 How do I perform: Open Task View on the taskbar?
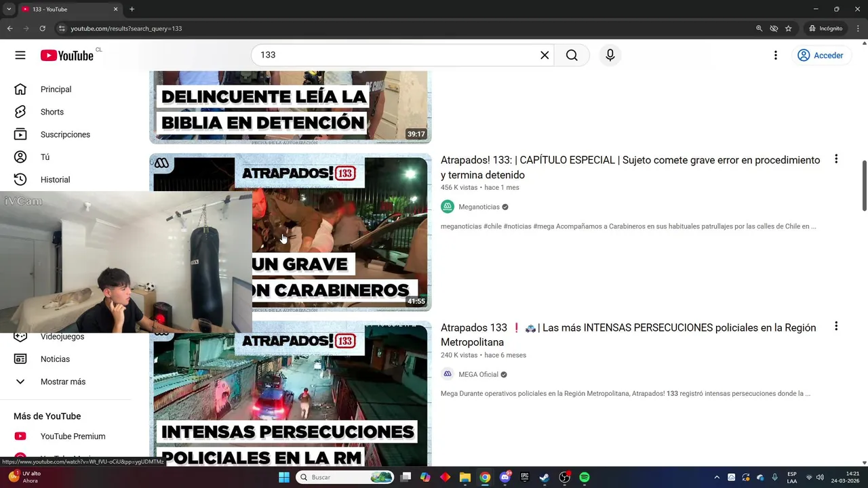[x=406, y=477]
